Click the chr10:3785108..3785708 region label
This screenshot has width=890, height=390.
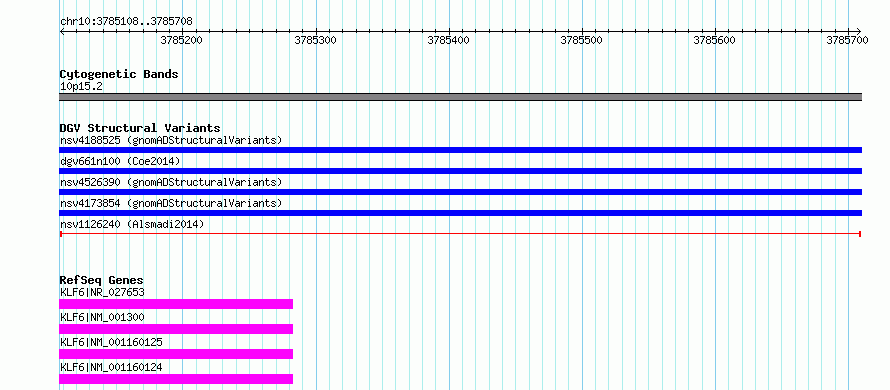click(x=126, y=21)
